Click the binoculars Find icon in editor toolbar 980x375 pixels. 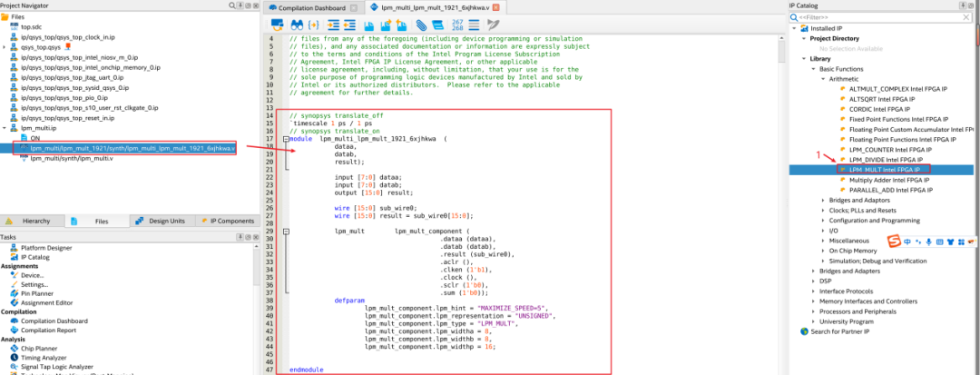coord(295,24)
